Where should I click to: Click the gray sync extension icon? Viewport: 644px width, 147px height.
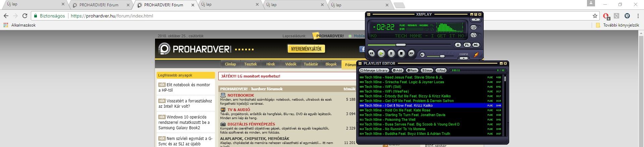616,16
